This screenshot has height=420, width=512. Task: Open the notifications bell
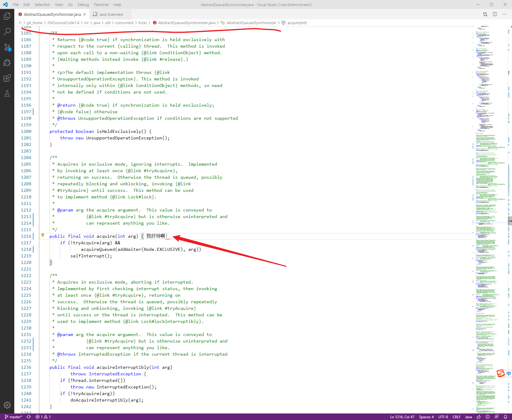tap(505, 417)
